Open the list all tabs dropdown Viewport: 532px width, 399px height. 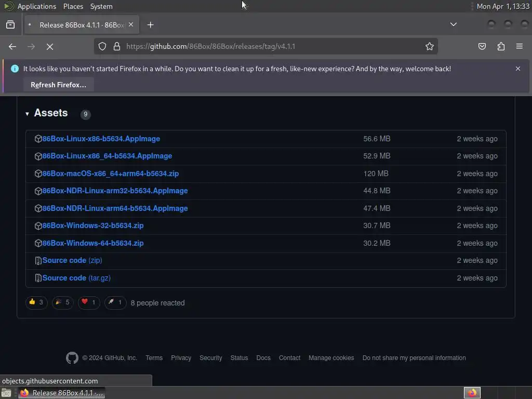[x=453, y=24]
